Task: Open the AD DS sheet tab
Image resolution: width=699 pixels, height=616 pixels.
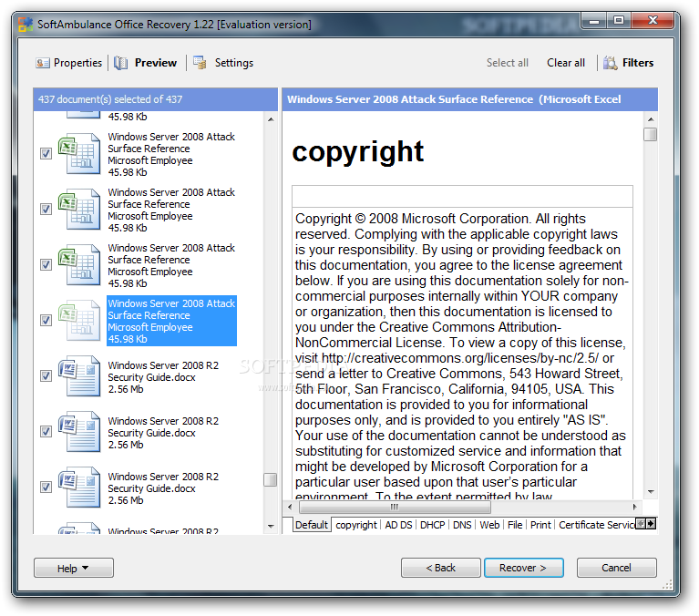Action: tap(398, 525)
